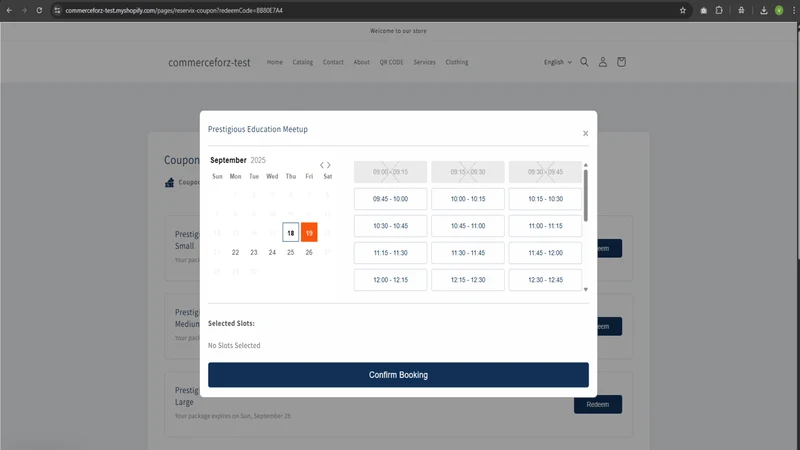Open the Services menu link
Image resolution: width=800 pixels, height=450 pixels.
pos(424,62)
